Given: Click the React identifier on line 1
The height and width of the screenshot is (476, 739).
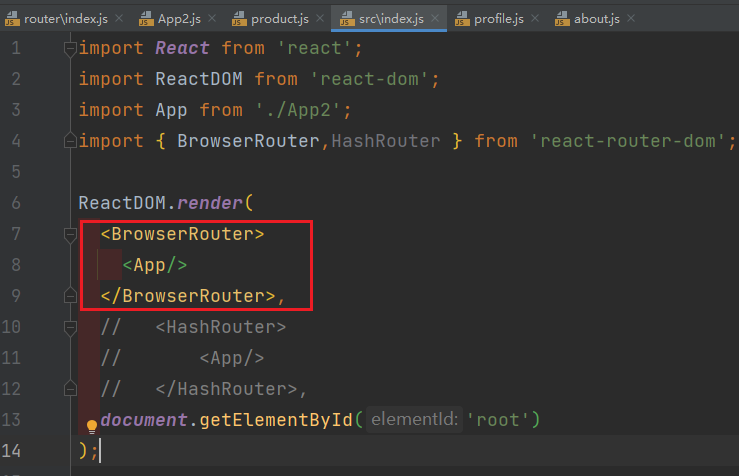Looking at the screenshot, I should pyautogui.click(x=182, y=48).
